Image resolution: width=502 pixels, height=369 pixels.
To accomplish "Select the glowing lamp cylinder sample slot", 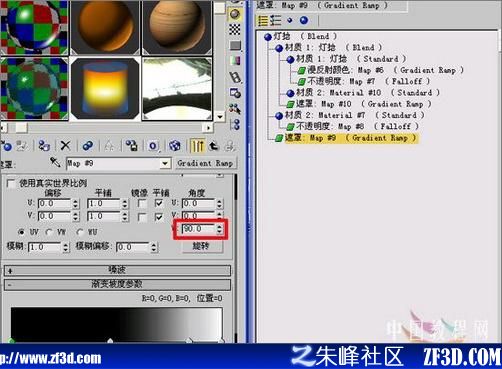I will [x=105, y=89].
